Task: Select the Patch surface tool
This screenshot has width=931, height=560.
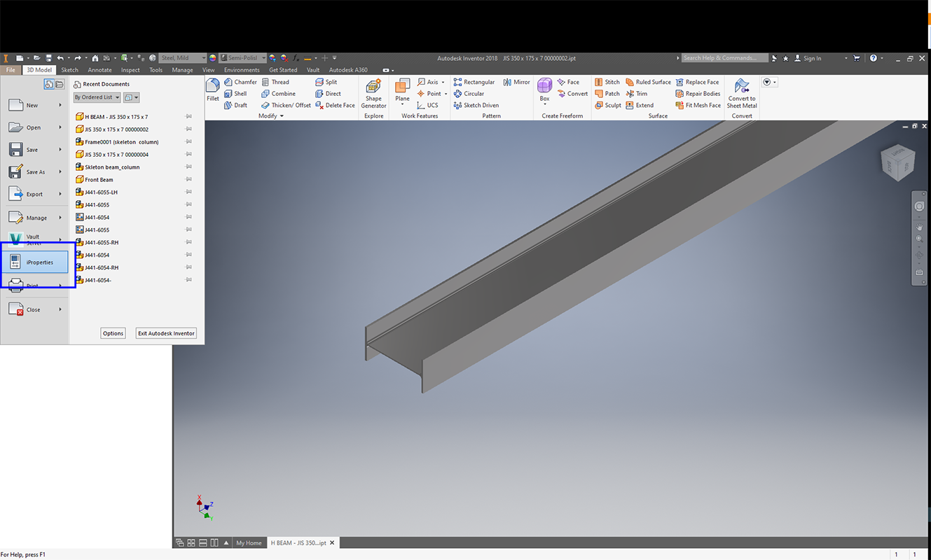Action: pos(607,94)
